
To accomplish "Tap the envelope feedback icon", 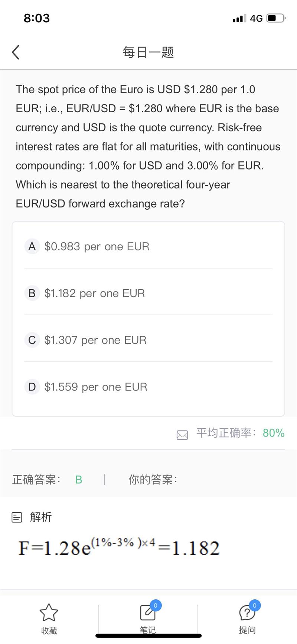I will (x=182, y=435).
